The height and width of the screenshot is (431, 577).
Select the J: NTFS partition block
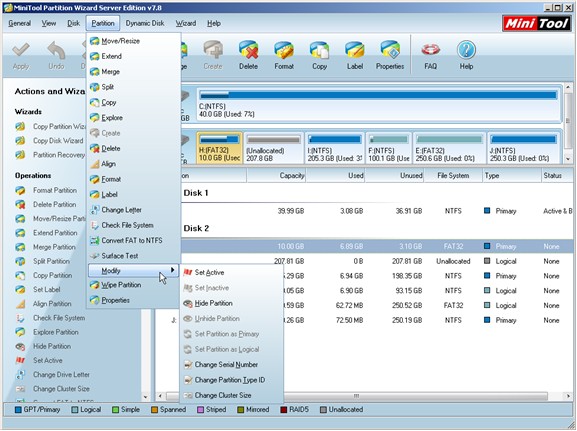coord(524,148)
